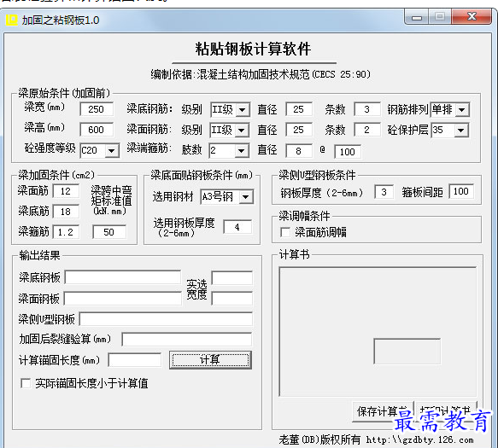Click the 计算 button
This screenshot has width=498, height=448.
coord(211,360)
